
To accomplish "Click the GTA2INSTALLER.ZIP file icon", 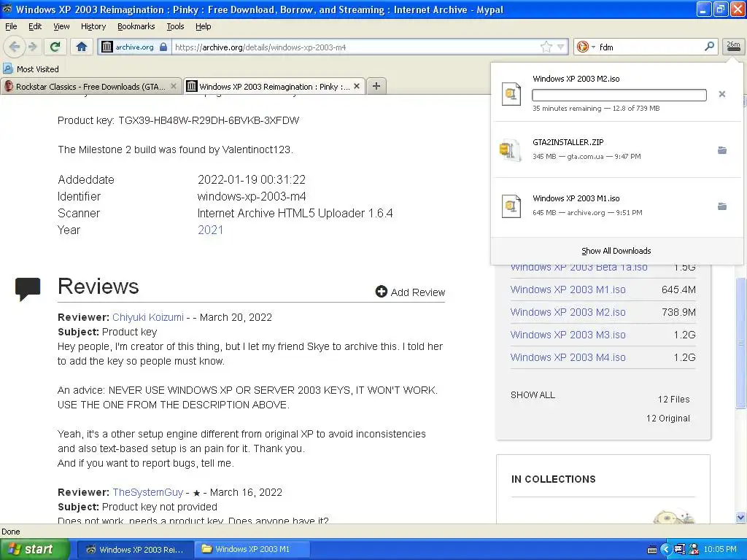I will tap(510, 150).
